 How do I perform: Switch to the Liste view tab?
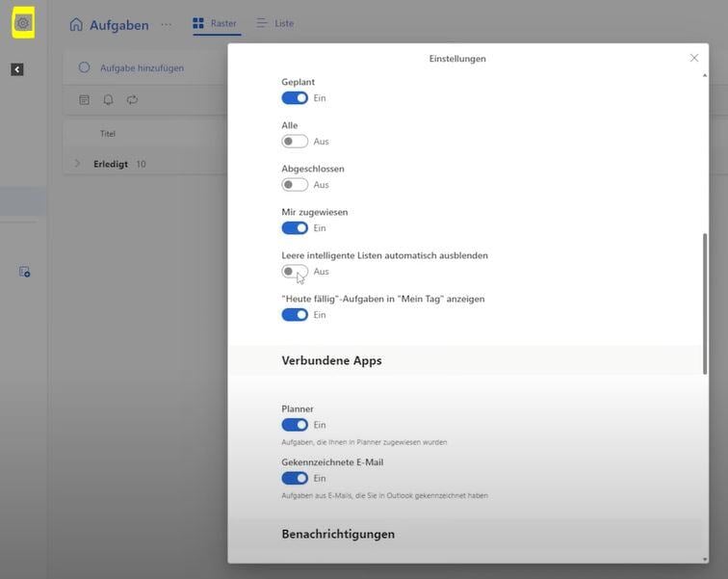pos(275,23)
